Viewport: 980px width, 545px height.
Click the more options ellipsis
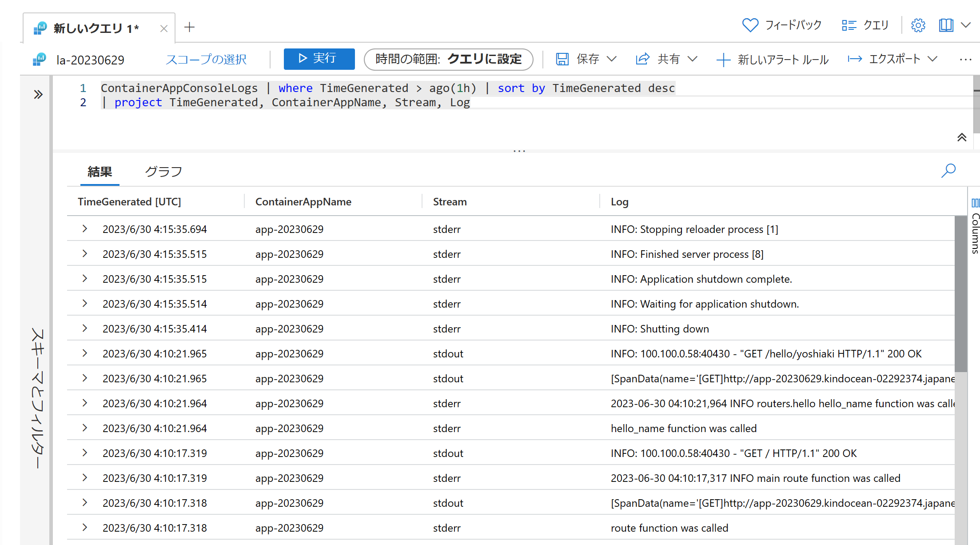(x=965, y=60)
